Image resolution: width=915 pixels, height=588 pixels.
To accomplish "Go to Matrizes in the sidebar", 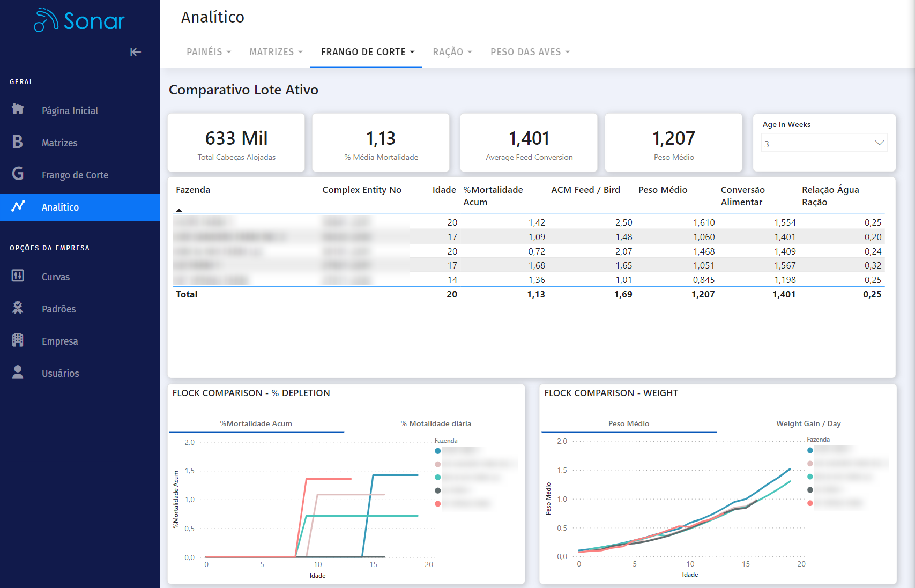I will click(80, 143).
